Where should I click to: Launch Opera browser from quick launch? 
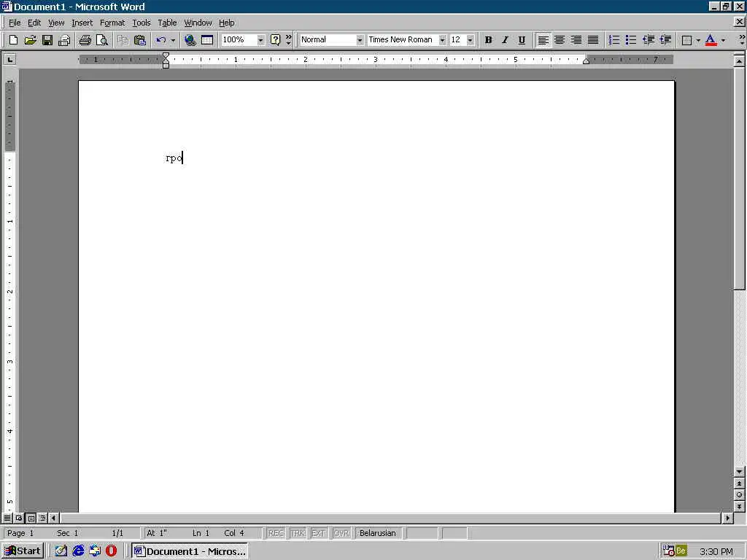[x=111, y=551]
